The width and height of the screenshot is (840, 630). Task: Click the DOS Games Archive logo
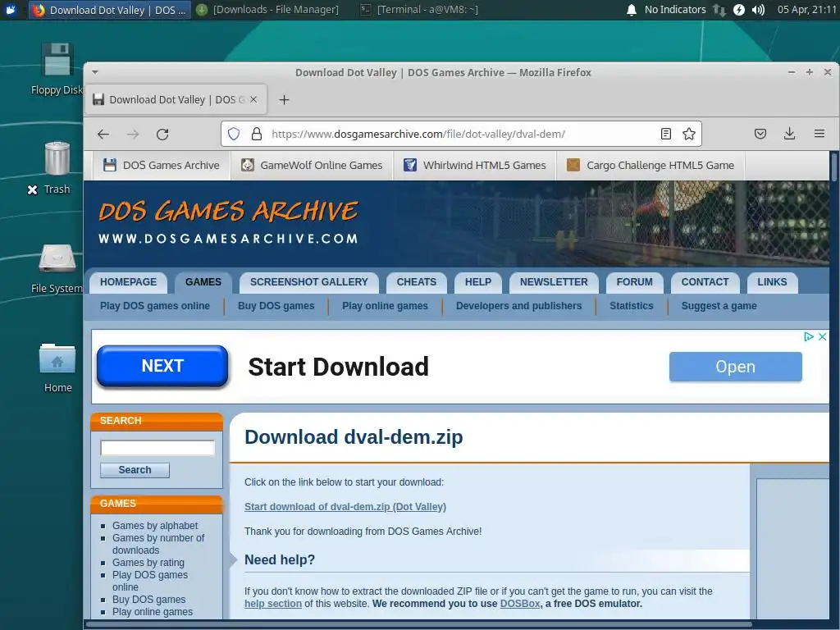point(229,221)
